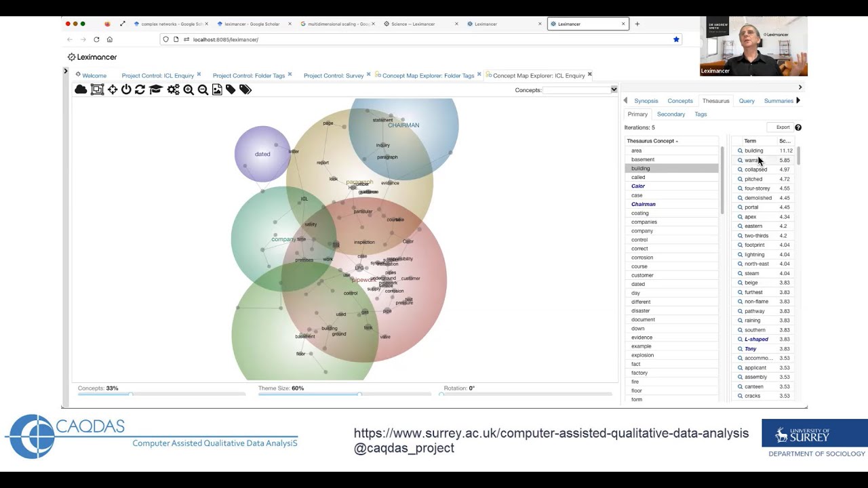Click the single tag icon
The width and height of the screenshot is (868, 488).
[x=231, y=89]
